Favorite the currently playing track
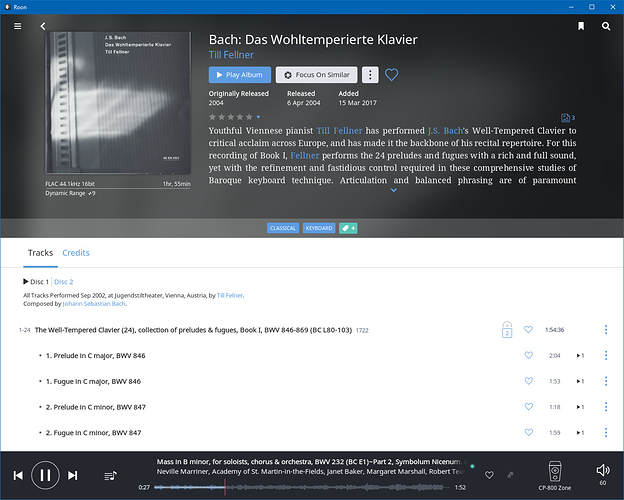 489,475
